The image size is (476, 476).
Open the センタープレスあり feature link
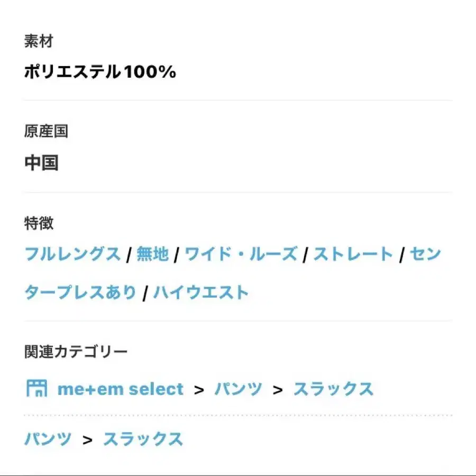pyautogui.click(x=80, y=292)
